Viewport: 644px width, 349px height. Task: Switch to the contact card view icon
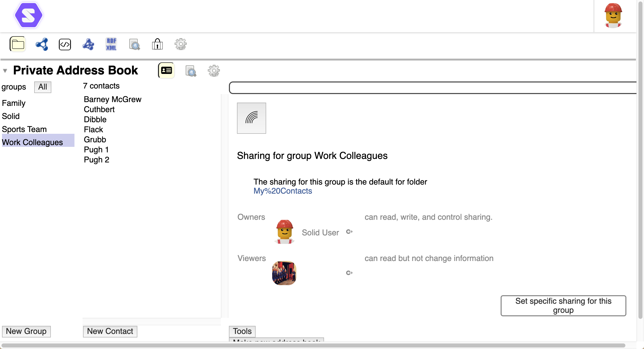166,71
